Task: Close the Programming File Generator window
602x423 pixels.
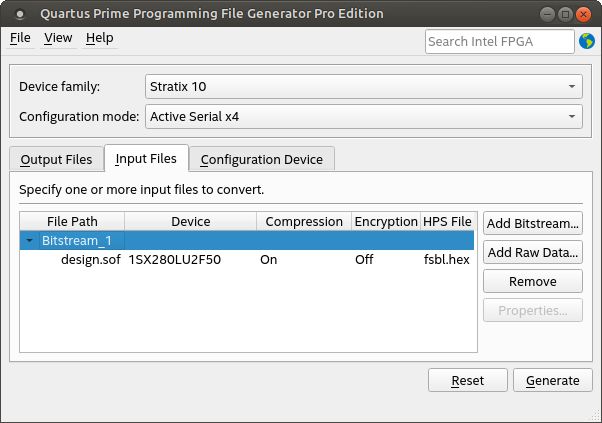Action: [583, 14]
